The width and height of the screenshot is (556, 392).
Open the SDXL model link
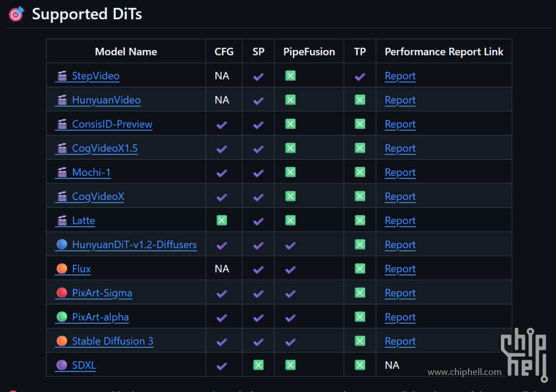[76, 365]
